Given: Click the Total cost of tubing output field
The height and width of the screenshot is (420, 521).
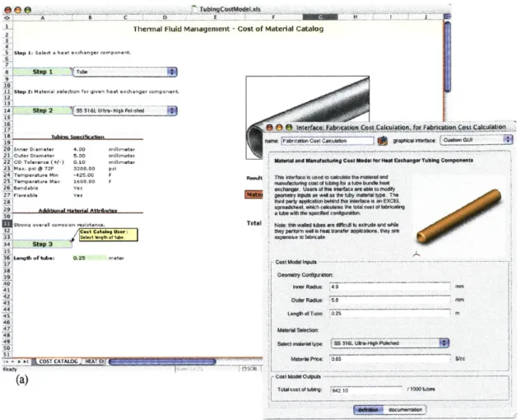Looking at the screenshot, I should pyautogui.click(x=366, y=390).
